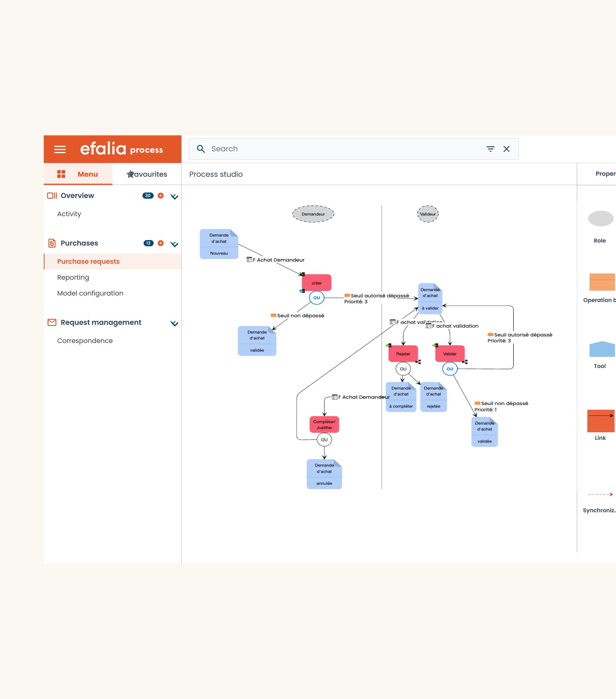The width and height of the screenshot is (616, 699).
Task: Select the Demandeur role ellipse
Action: point(313,214)
